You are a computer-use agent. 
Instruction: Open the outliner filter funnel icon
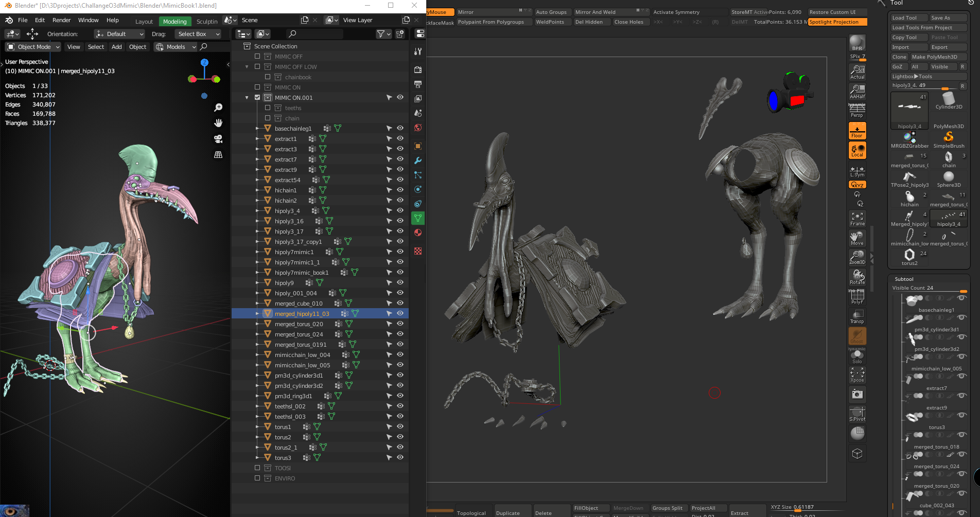382,34
